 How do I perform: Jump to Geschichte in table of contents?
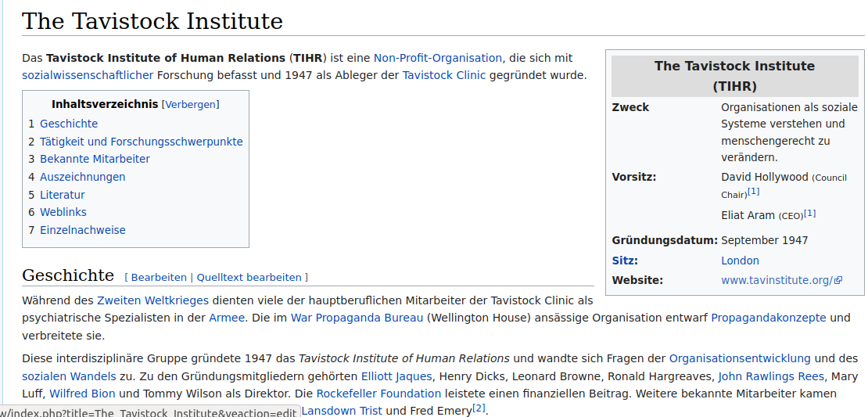point(69,124)
